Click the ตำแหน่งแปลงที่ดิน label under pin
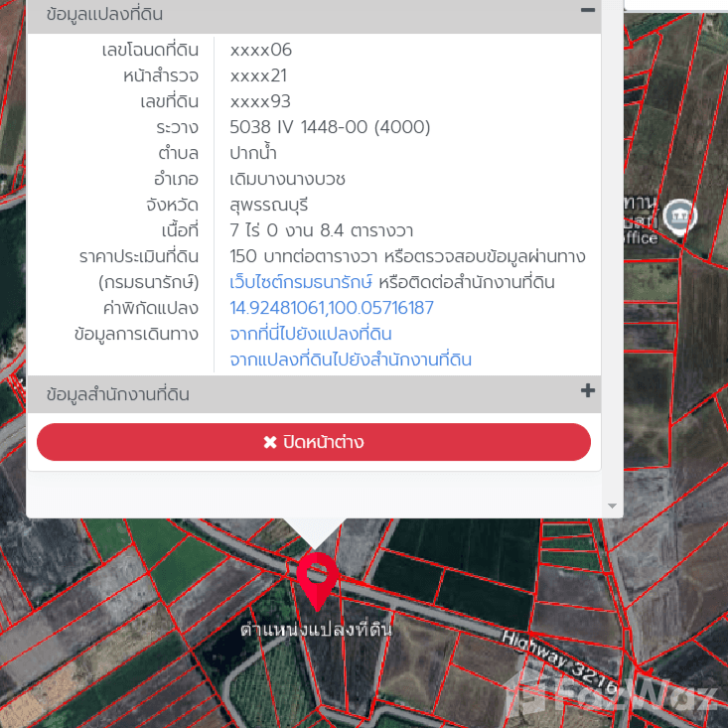 (x=316, y=629)
